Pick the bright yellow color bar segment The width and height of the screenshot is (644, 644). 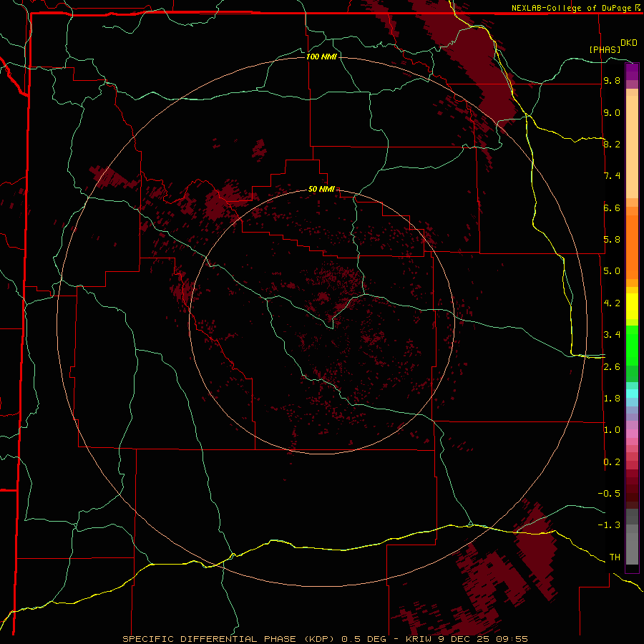[x=632, y=306]
